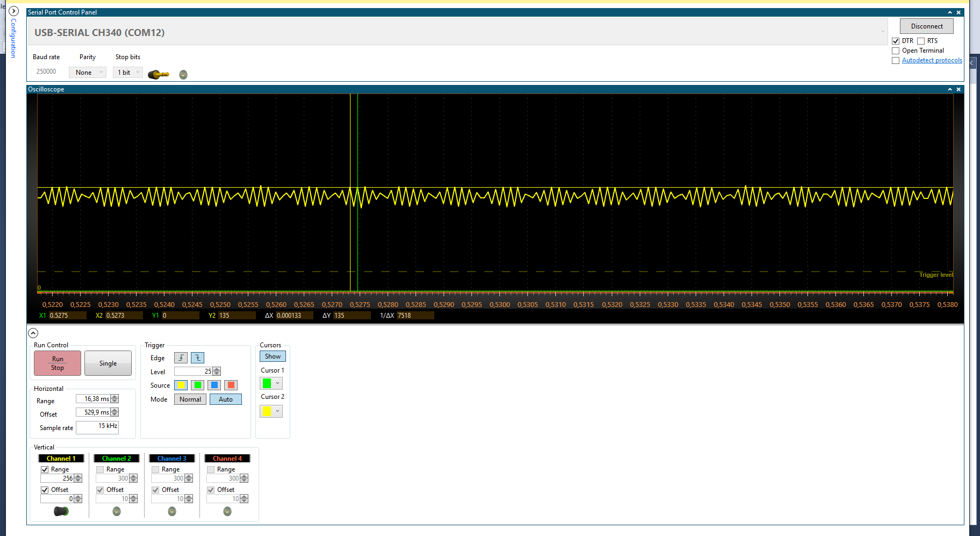The height and width of the screenshot is (536, 980).
Task: Click the Run/Stop button
Action: (x=58, y=363)
